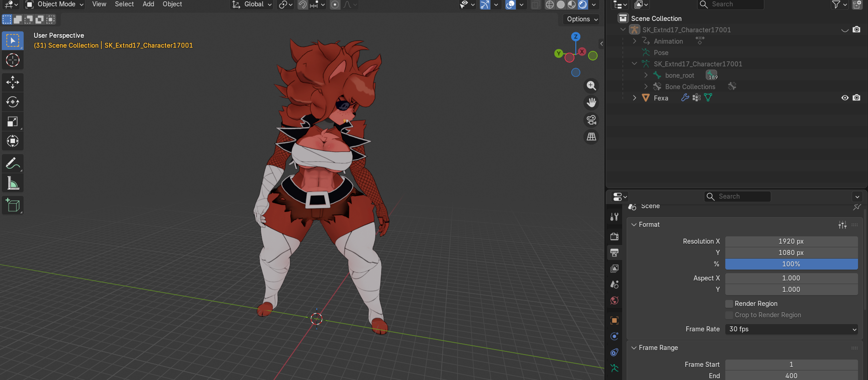868x380 pixels.
Task: Open the outliner filter popover
Action: tap(839, 5)
